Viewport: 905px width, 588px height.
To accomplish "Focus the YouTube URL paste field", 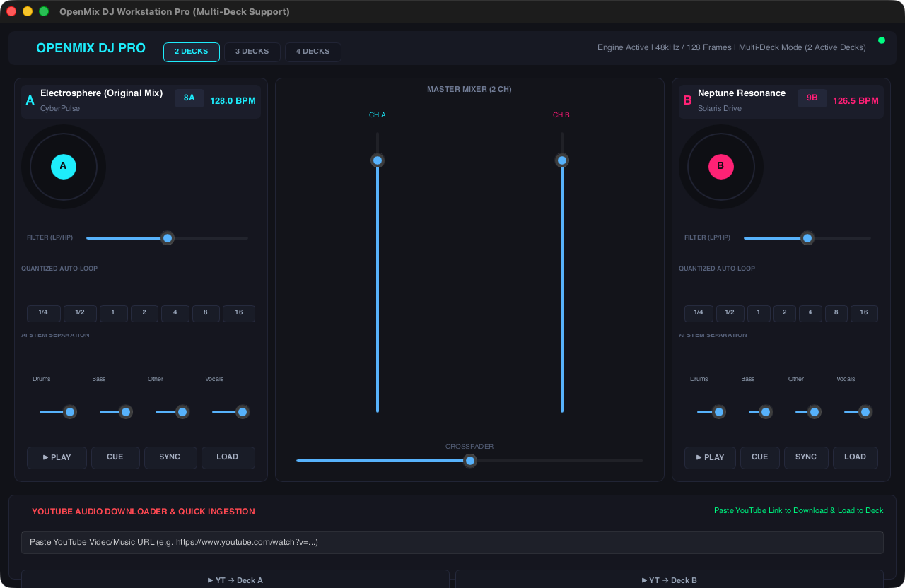I will [452, 543].
